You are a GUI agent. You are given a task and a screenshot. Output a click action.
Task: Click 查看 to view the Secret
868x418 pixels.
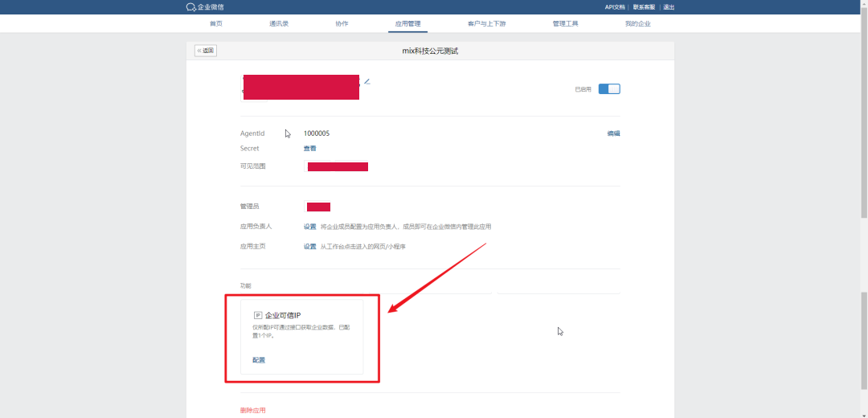[310, 149]
